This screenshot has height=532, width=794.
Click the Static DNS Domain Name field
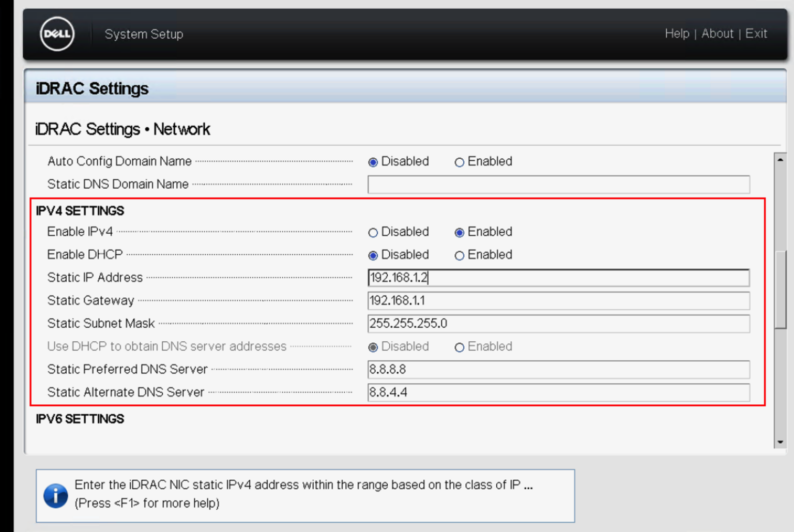[558, 185]
